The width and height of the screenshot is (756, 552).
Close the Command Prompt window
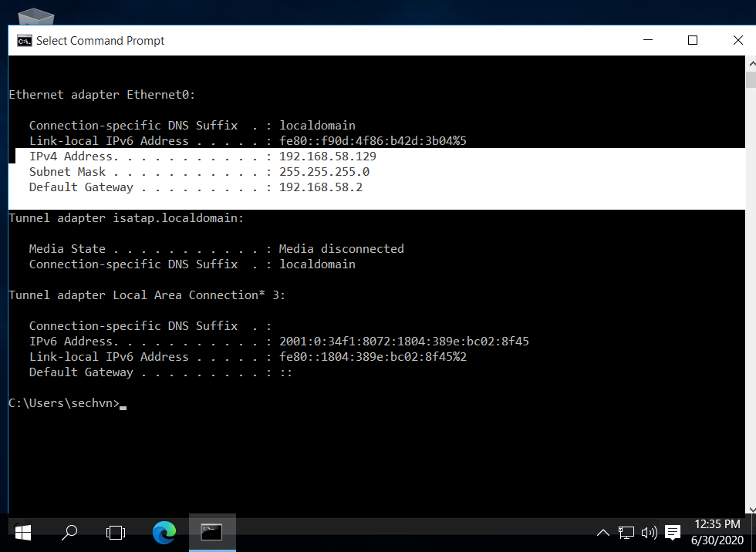(x=737, y=40)
